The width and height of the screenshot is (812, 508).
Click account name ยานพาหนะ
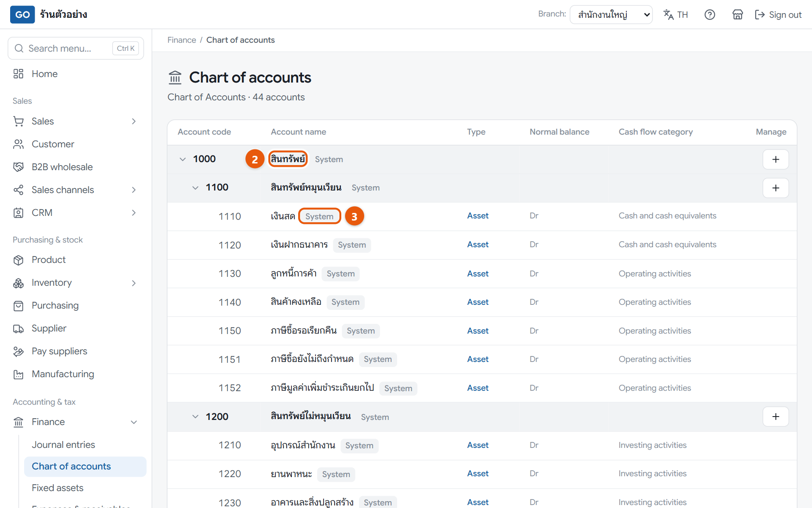pos(291,474)
